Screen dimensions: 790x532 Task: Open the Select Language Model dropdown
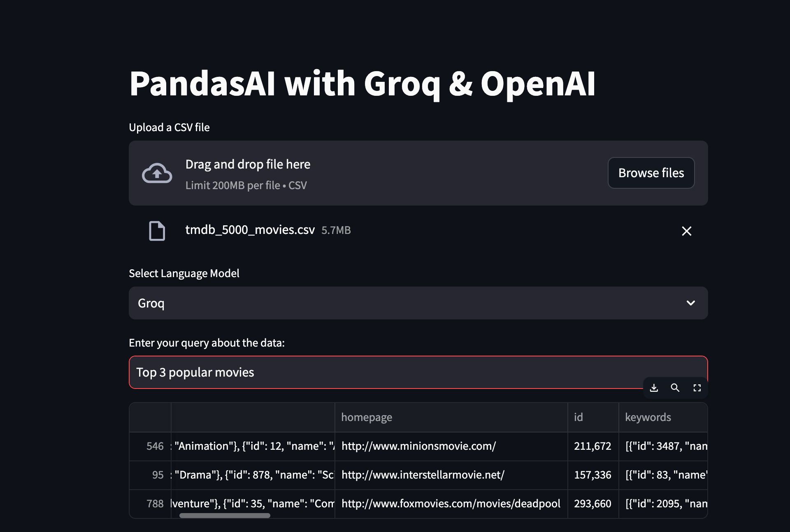418,303
